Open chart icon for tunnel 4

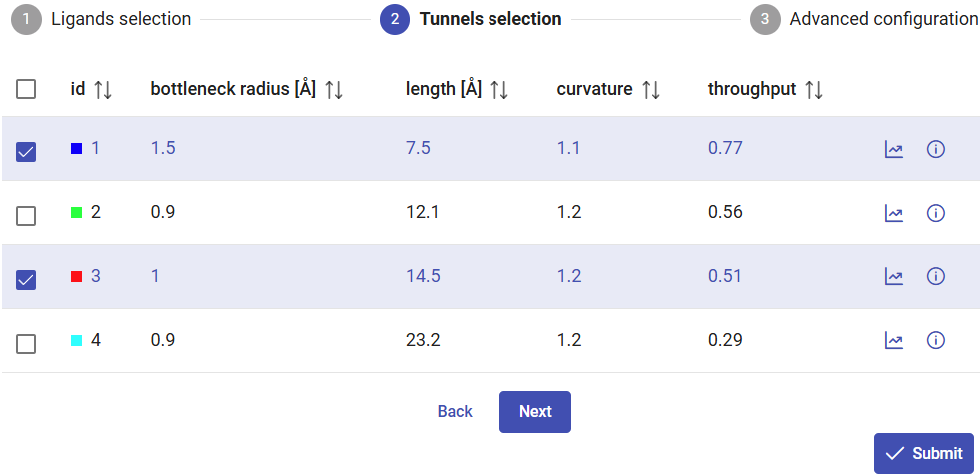[x=894, y=341]
